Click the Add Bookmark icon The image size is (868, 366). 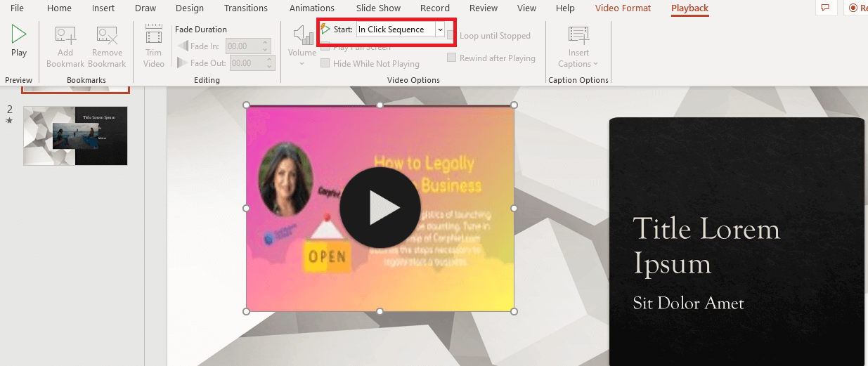(x=65, y=35)
